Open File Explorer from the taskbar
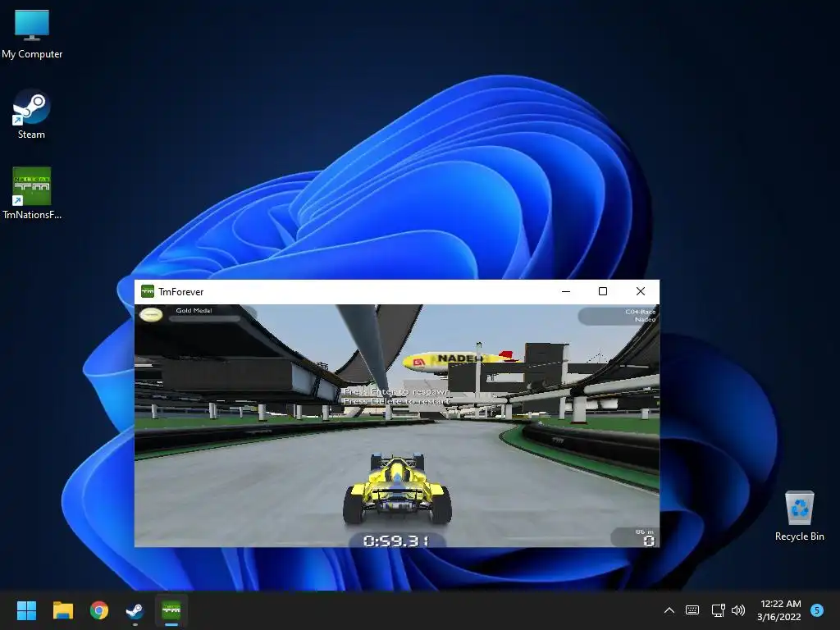This screenshot has height=630, width=840. click(62, 610)
